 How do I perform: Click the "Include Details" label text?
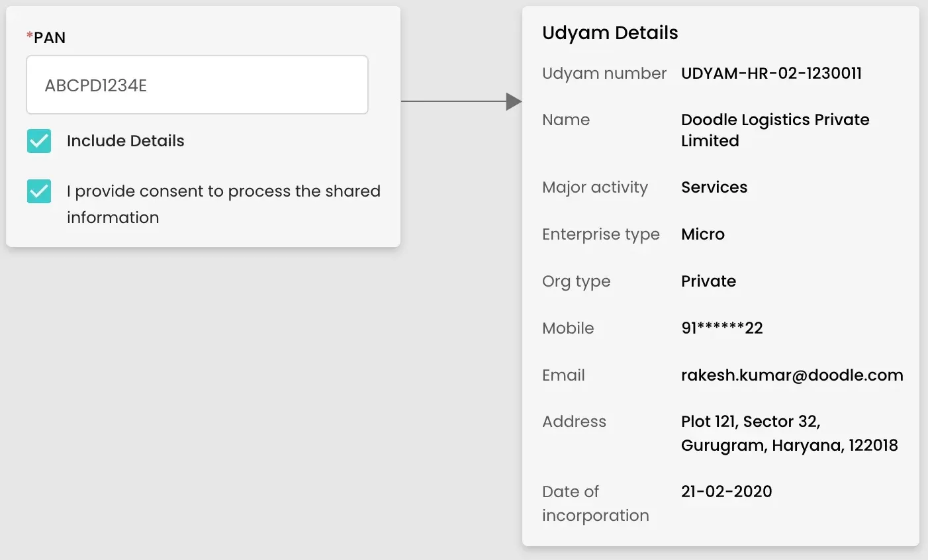coord(125,141)
